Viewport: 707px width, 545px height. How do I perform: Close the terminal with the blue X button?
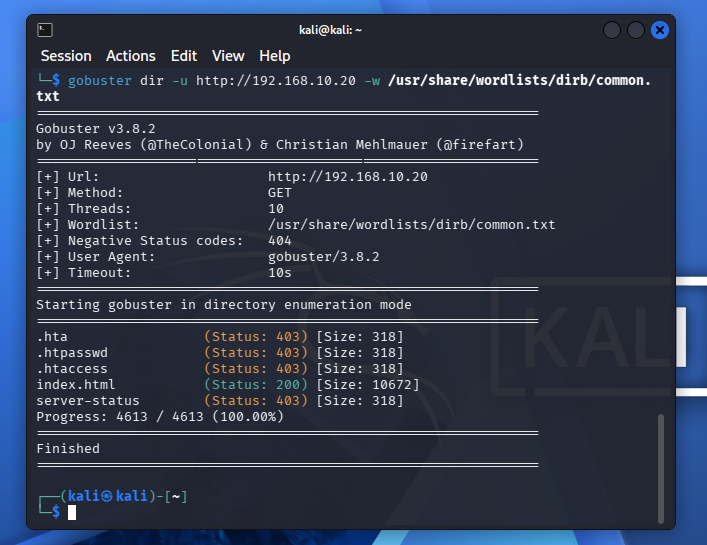pyautogui.click(x=660, y=30)
